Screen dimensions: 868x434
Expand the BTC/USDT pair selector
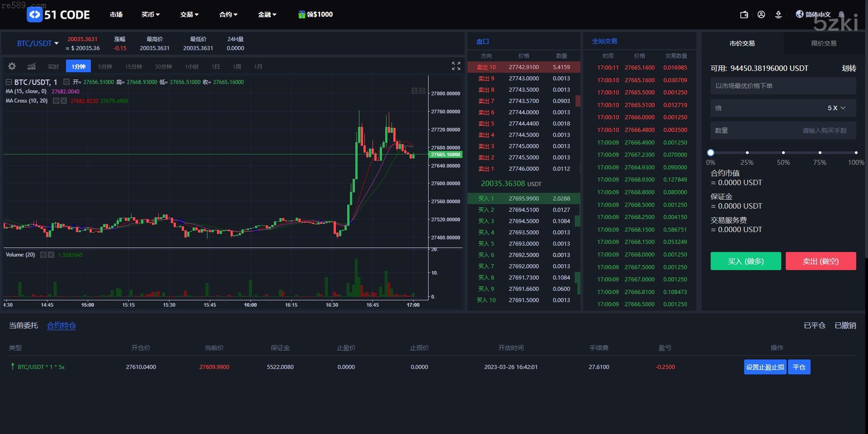click(x=38, y=43)
